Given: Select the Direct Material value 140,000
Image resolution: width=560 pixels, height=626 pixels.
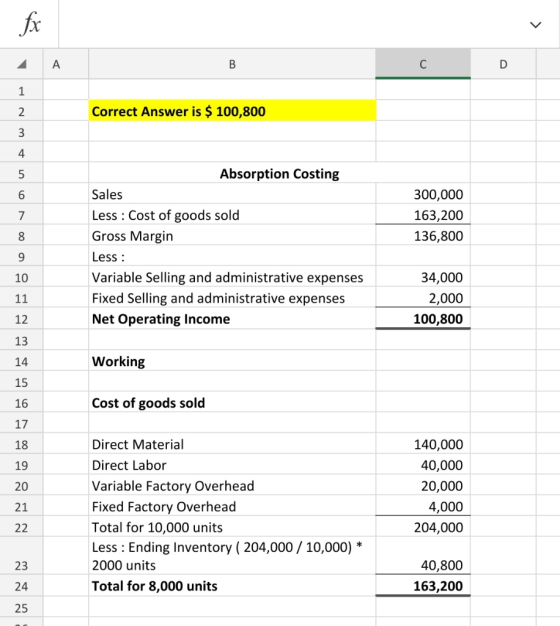Looking at the screenshot, I should point(423,444).
